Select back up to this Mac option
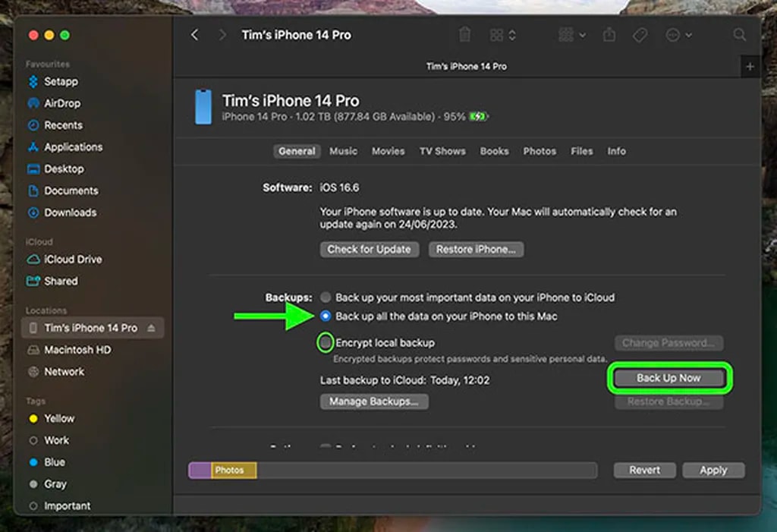 (x=326, y=316)
